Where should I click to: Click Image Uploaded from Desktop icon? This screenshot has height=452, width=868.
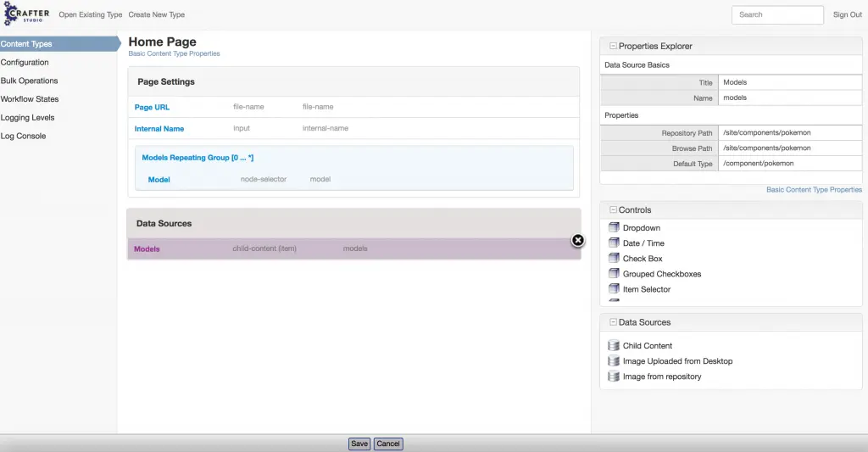coord(615,361)
